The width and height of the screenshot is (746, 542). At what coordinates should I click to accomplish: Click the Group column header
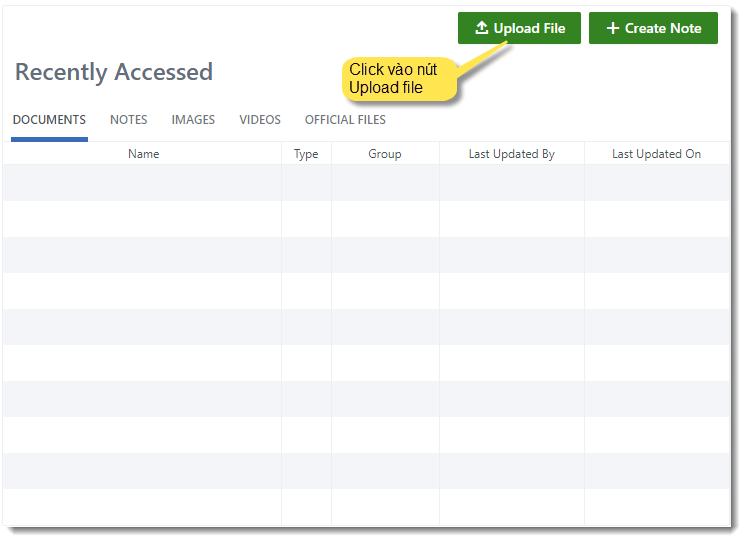tap(384, 154)
